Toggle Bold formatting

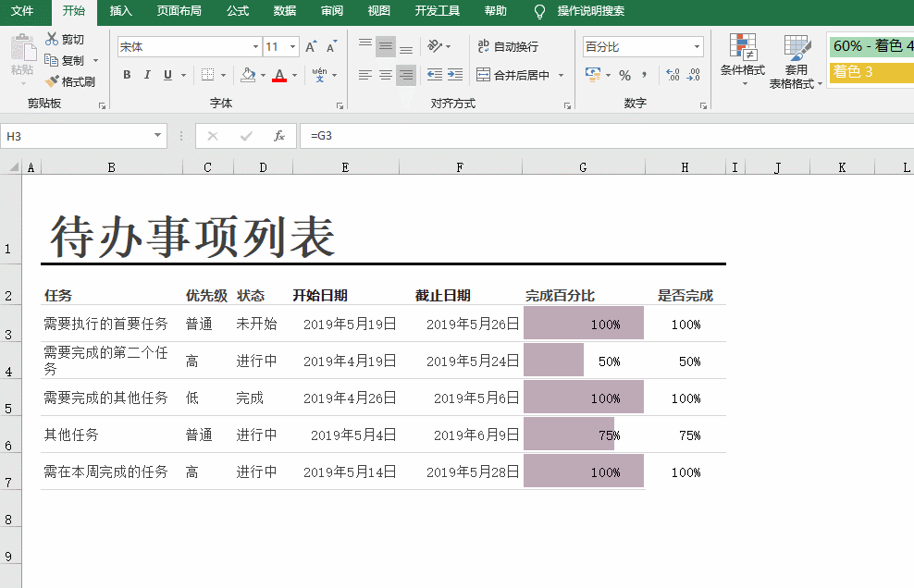[x=127, y=75]
